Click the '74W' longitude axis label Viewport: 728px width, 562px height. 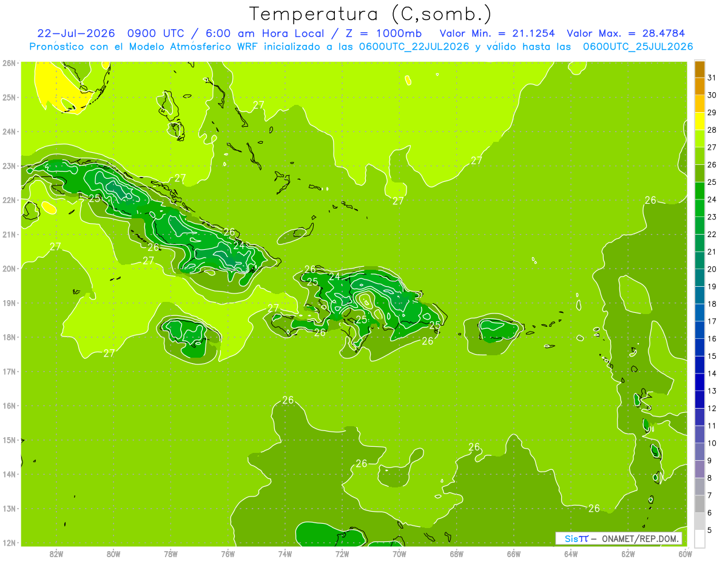click(285, 554)
